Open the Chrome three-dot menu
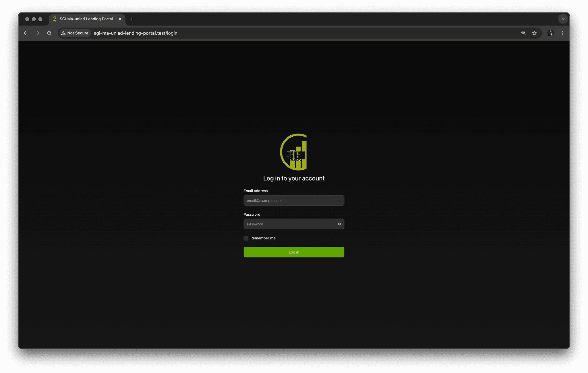Viewport: 588px width, 373px height. pos(562,33)
